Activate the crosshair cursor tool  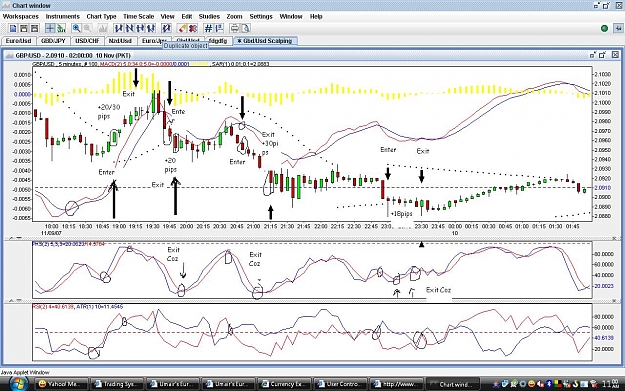(x=50, y=28)
